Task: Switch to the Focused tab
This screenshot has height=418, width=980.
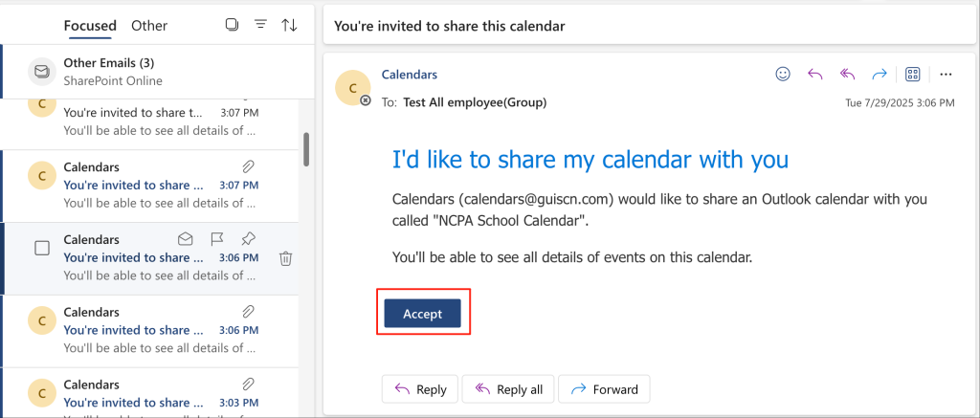Action: pyautogui.click(x=90, y=26)
